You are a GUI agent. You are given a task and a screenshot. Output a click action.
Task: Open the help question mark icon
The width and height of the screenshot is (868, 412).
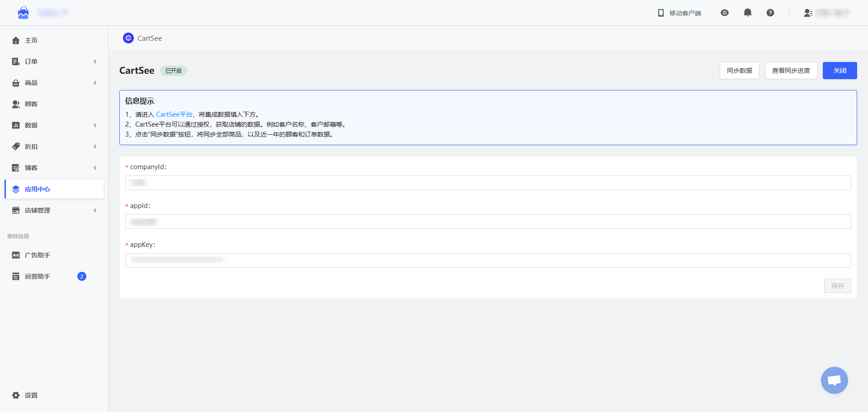click(x=770, y=13)
